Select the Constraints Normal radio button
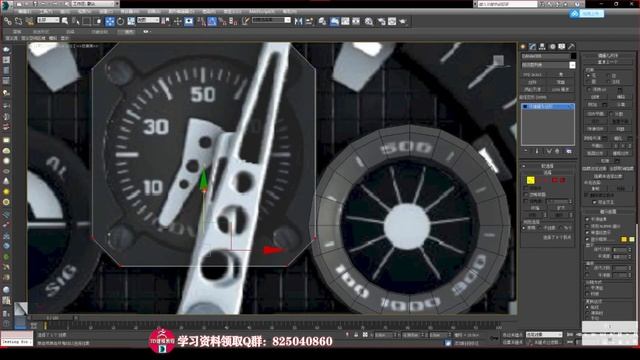This screenshot has height=360, width=640. click(x=609, y=82)
